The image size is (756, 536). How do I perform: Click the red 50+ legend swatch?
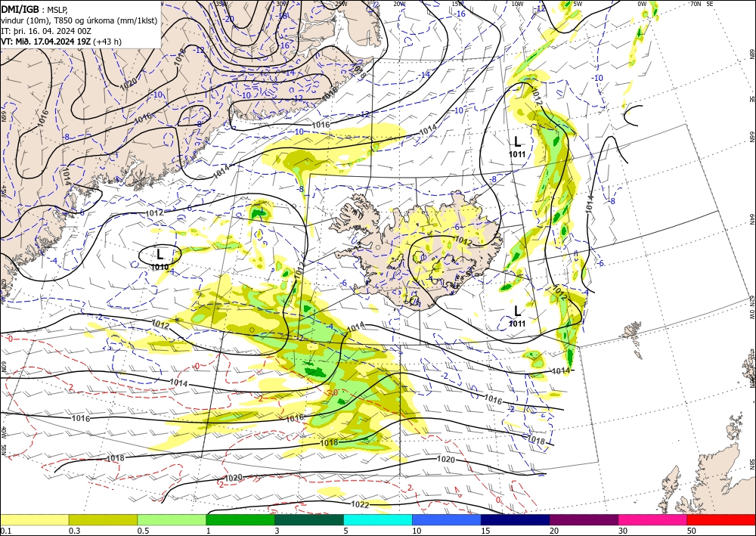(721, 519)
